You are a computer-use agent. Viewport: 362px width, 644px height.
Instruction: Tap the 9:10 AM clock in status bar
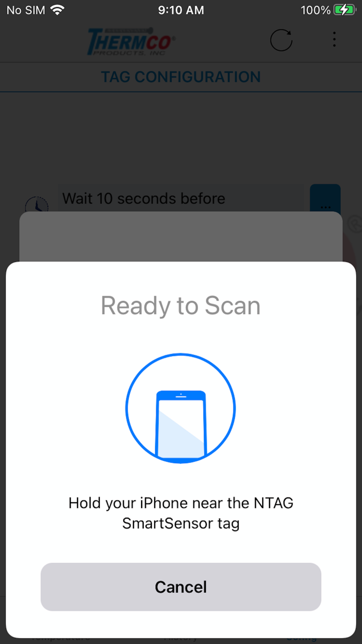(181, 10)
